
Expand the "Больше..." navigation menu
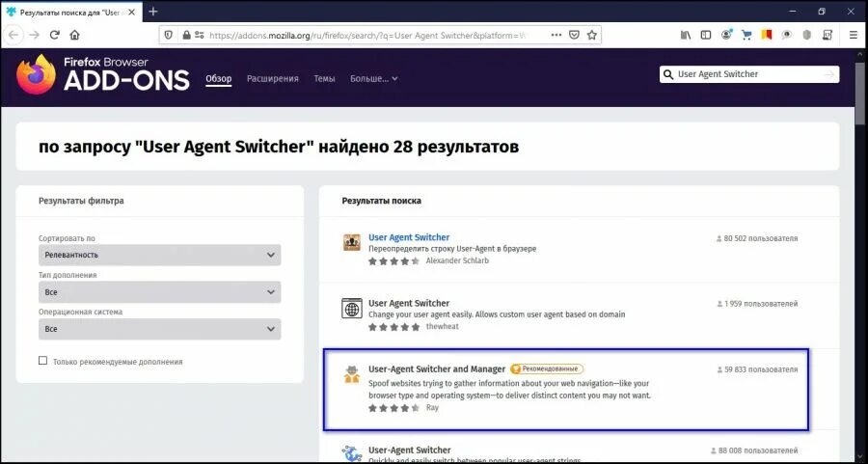(x=373, y=79)
